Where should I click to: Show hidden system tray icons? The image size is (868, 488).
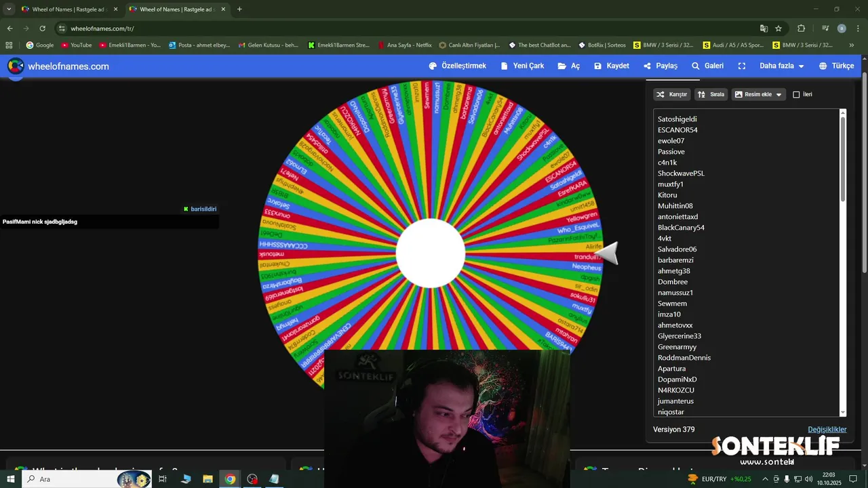[765, 479]
